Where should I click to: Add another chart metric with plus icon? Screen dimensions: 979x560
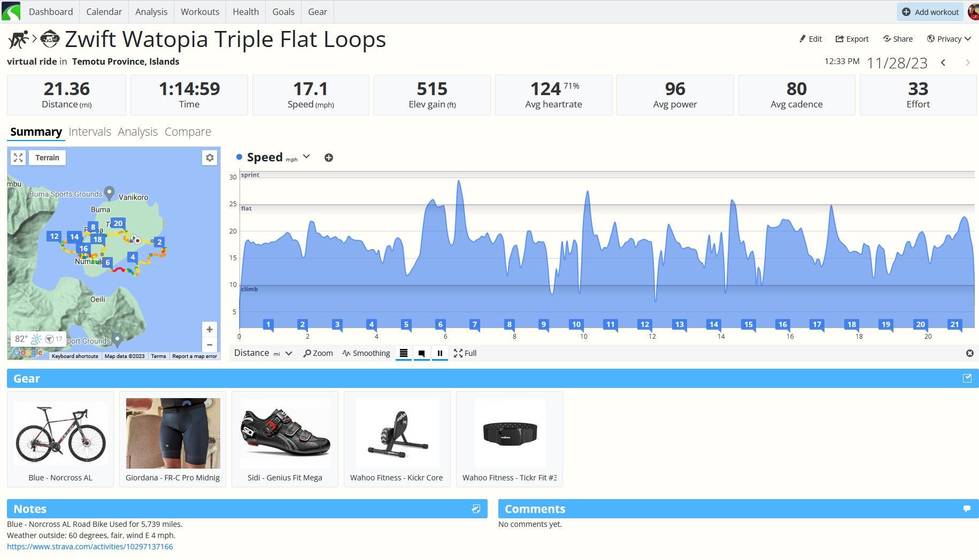point(329,158)
